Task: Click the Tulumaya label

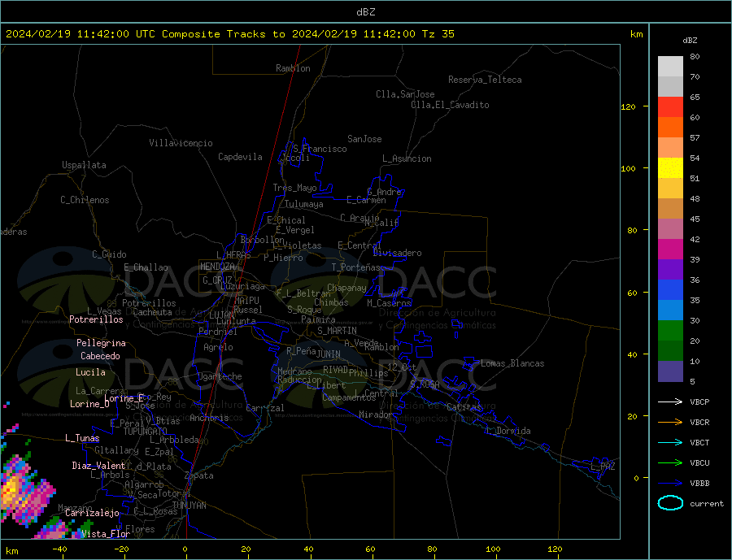Action: click(x=304, y=204)
